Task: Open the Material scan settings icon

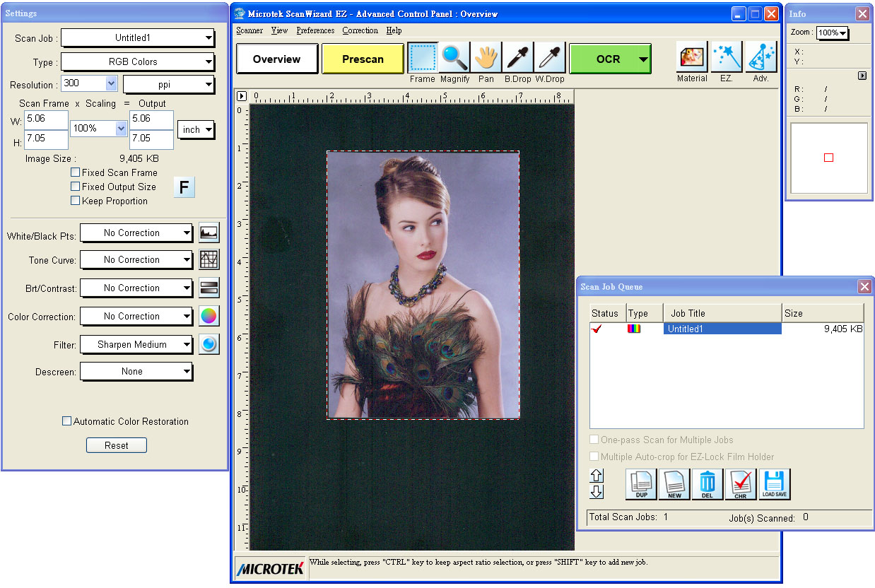Action: click(x=692, y=57)
